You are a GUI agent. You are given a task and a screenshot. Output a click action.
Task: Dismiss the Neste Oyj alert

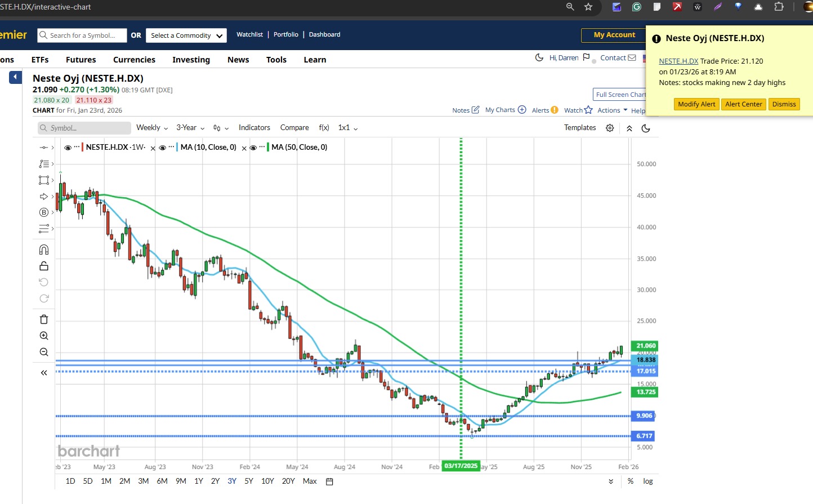[784, 104]
